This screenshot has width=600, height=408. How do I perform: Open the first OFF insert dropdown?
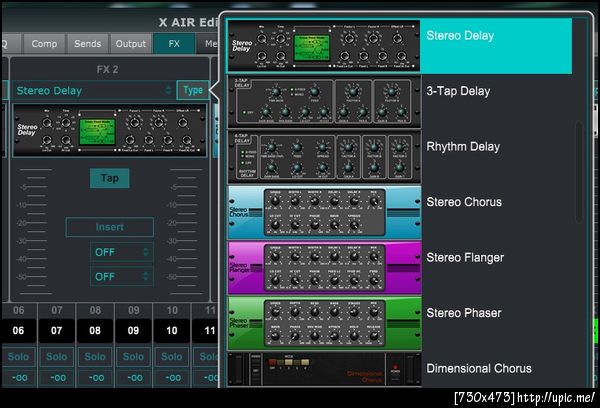(x=122, y=252)
